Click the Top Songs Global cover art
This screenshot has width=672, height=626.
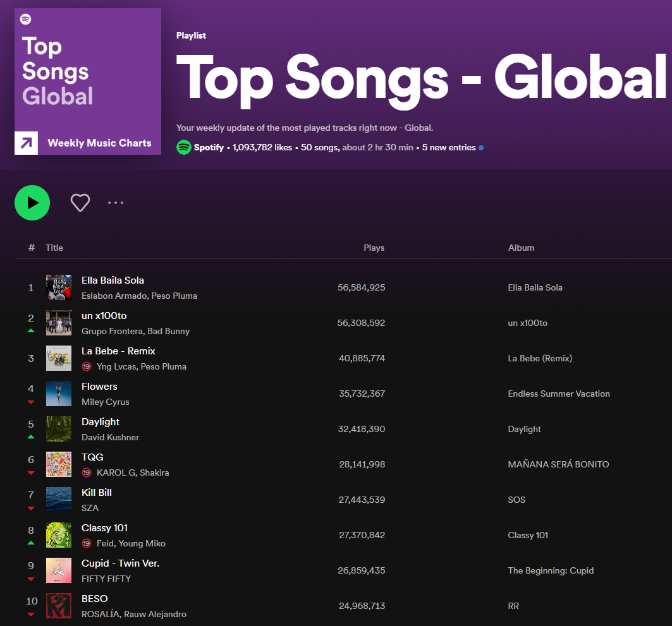[88, 81]
